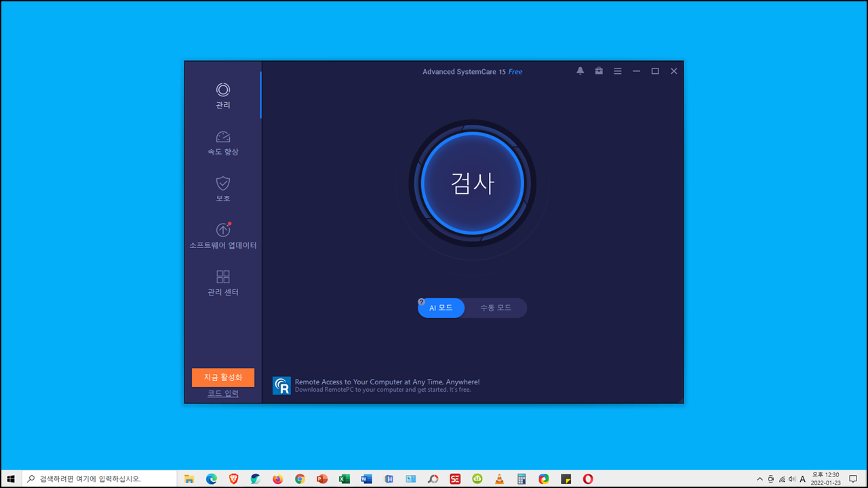Open the Remote Access to Your Computer banner link
Screen dimensions: 868x488
pos(387,382)
